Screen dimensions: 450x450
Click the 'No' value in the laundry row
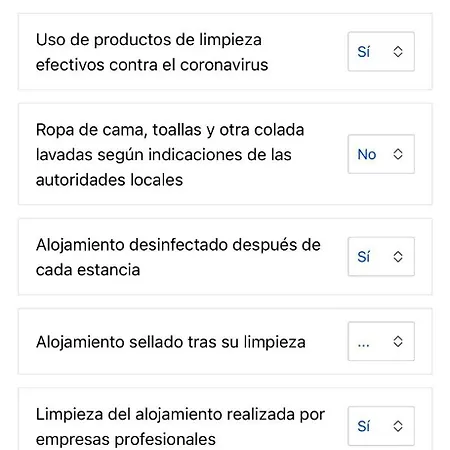pyautogui.click(x=367, y=154)
